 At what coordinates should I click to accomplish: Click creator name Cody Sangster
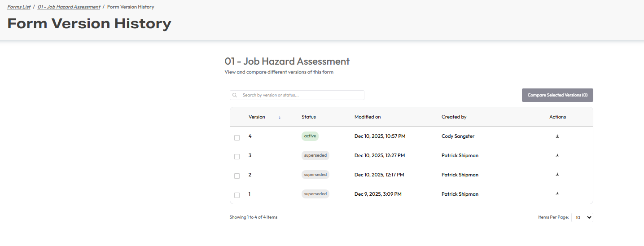point(458,136)
